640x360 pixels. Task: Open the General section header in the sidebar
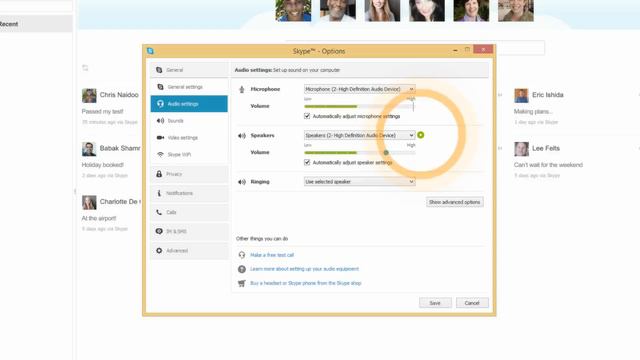pos(189,70)
